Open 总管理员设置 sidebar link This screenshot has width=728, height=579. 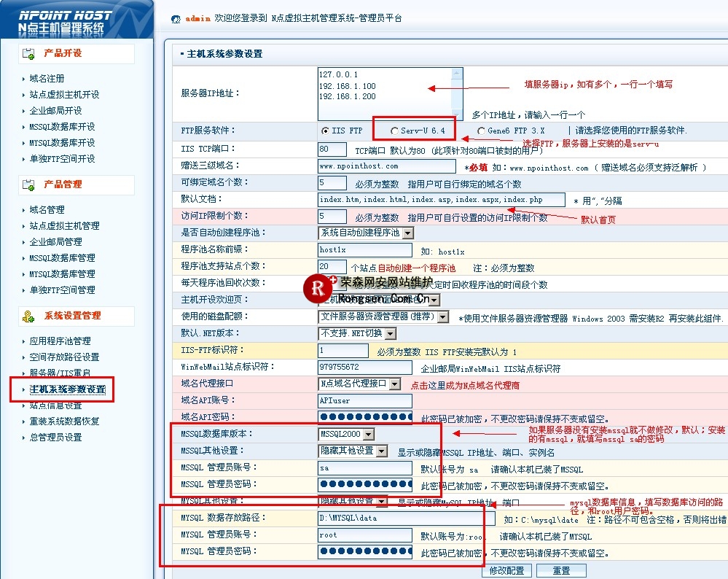[55, 438]
